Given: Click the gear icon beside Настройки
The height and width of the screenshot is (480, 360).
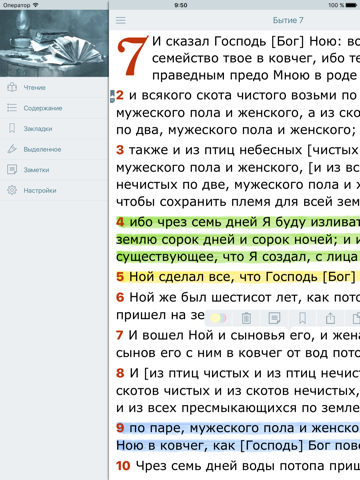Looking at the screenshot, I should click(12, 190).
